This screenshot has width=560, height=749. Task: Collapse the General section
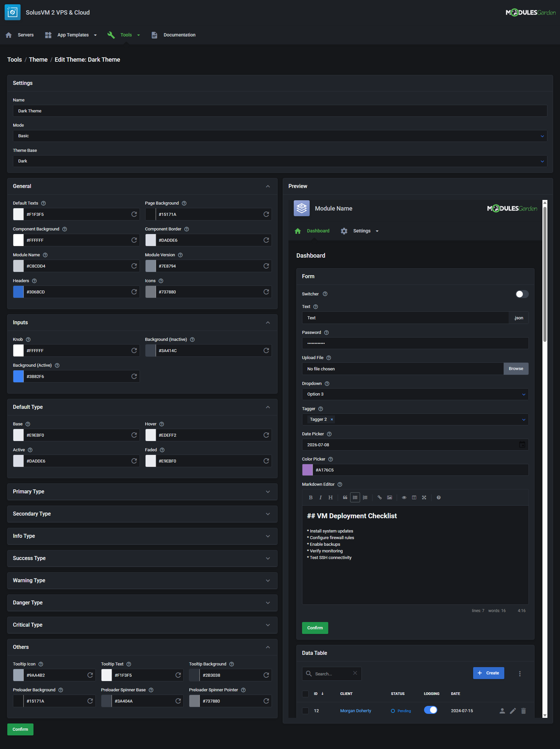268,186
